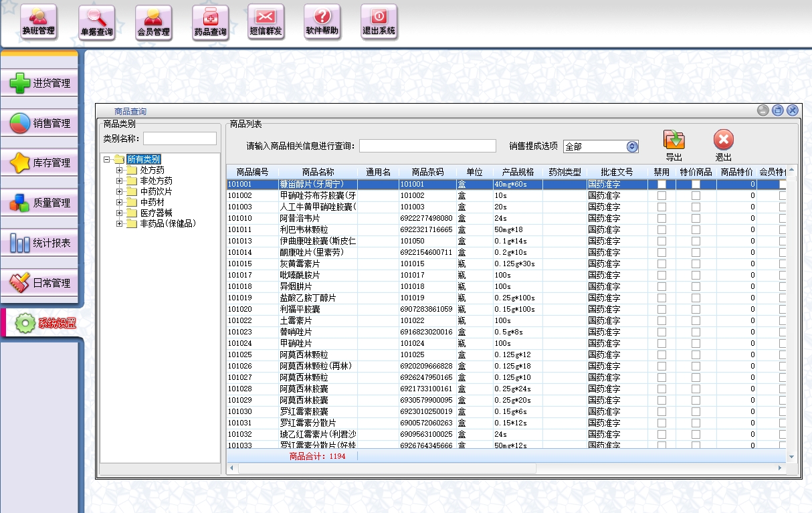Image resolution: width=812 pixels, height=513 pixels.
Task: Toggle 特价商品 checkbox for item 101002
Action: 696,195
